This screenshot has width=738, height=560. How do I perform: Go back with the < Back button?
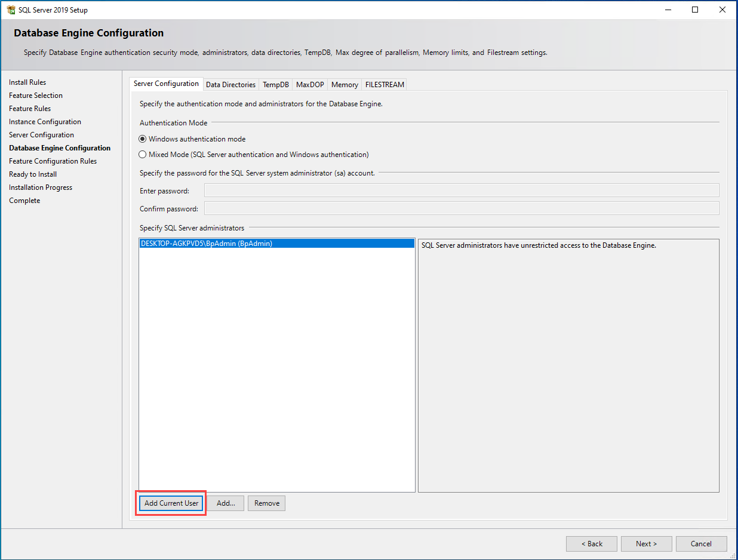click(592, 544)
